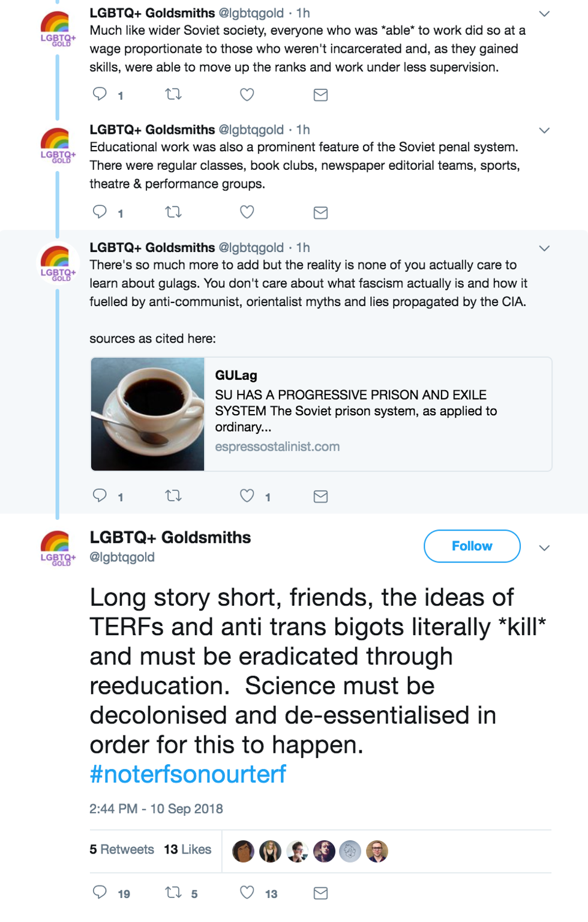
Task: Expand the menu chevron on the Educational work tweet
Action: (544, 130)
